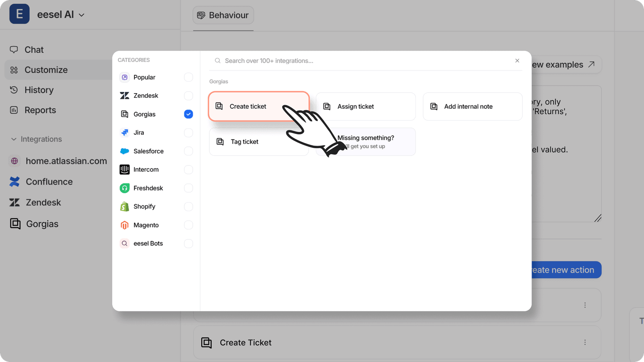The width and height of the screenshot is (644, 362).
Task: Click the Add internal note card icon
Action: coord(434,106)
